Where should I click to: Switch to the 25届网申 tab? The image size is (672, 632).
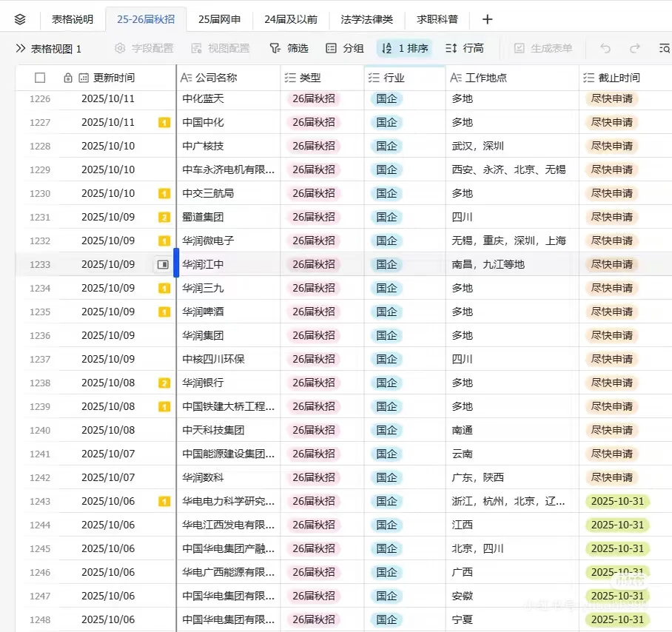[219, 19]
